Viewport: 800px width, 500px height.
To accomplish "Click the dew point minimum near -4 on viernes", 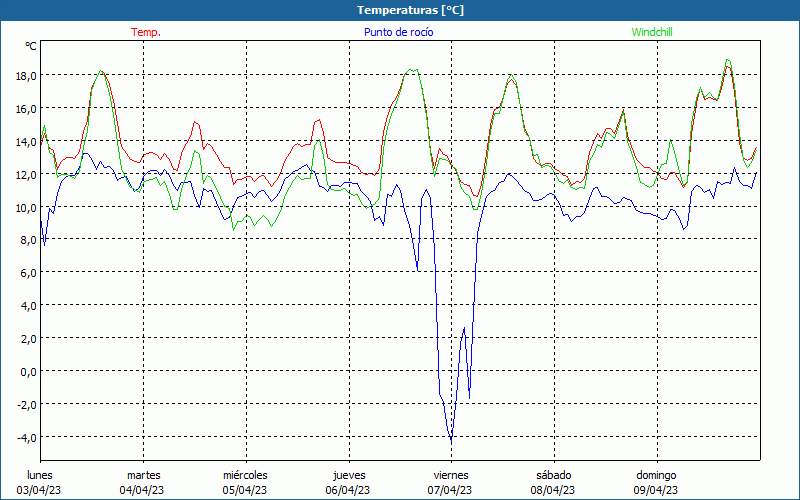I will click(x=451, y=440).
